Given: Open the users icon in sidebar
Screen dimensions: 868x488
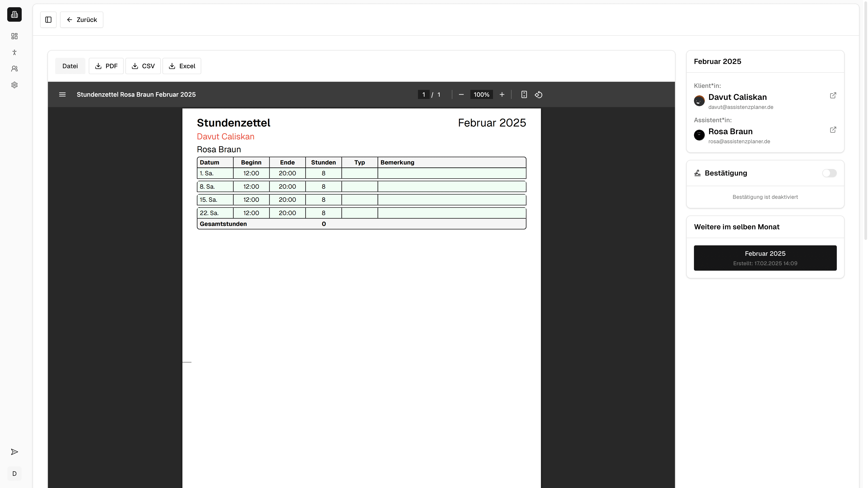Looking at the screenshot, I should click(14, 69).
